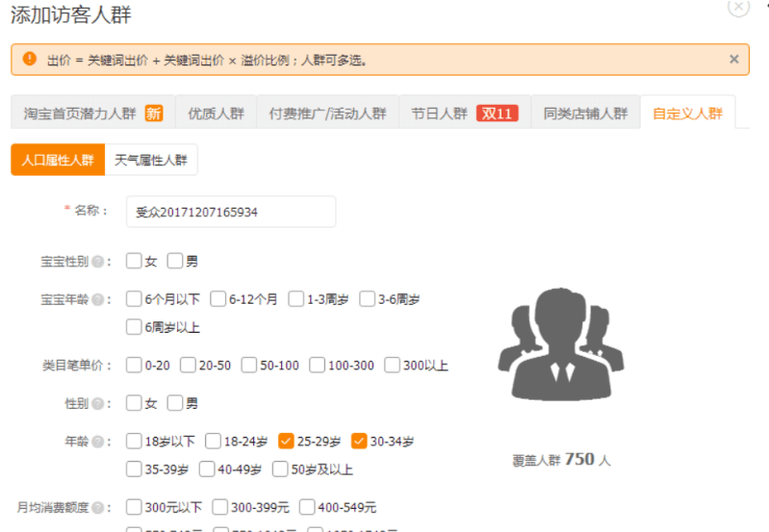The image size is (769, 532).
Task: Check 男 under 性别
Action: (175, 403)
